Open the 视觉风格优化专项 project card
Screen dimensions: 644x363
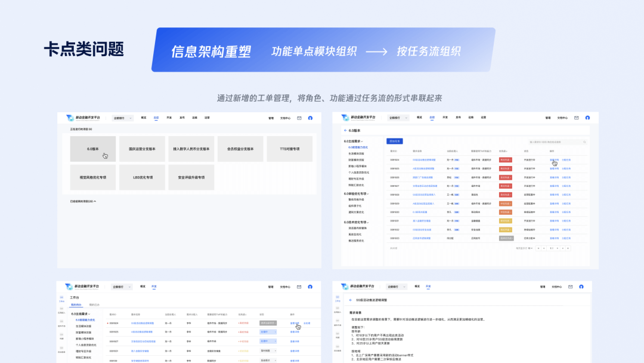(93, 177)
